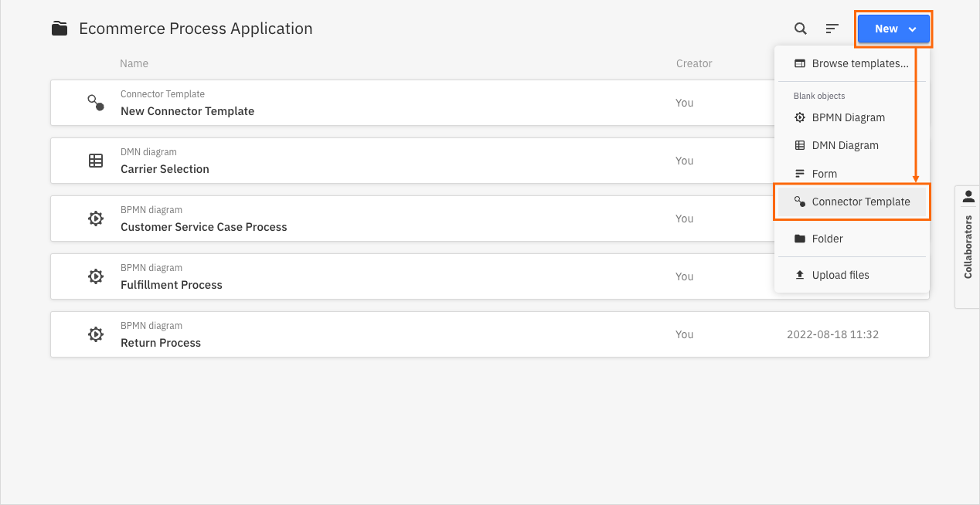Click the New Connector Template row icon

coord(96,103)
